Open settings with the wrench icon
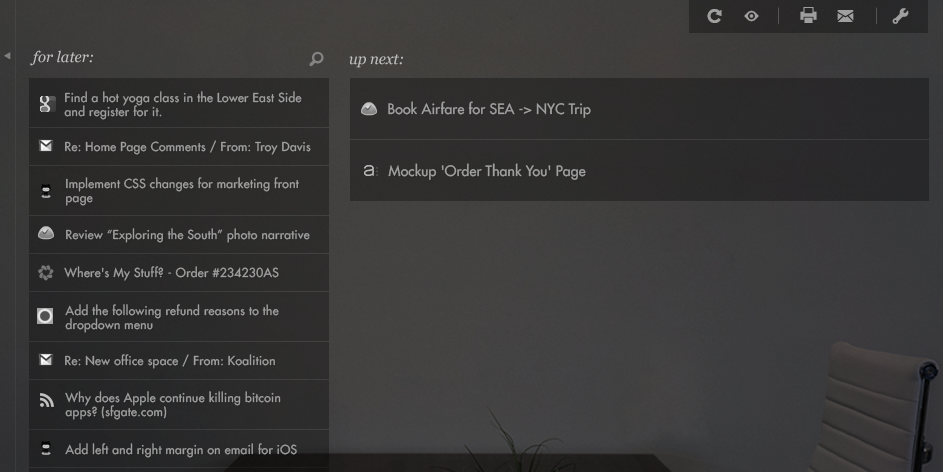Screen dimensions: 943x472 pos(900,16)
